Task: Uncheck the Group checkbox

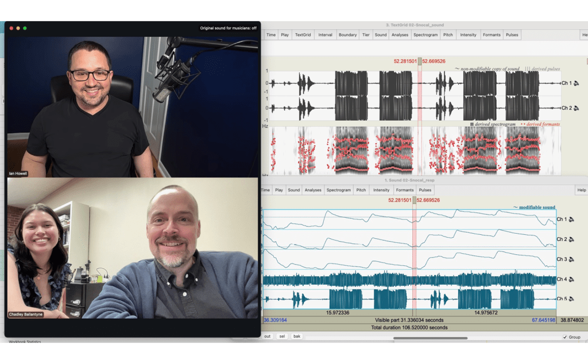Action: pyautogui.click(x=564, y=337)
